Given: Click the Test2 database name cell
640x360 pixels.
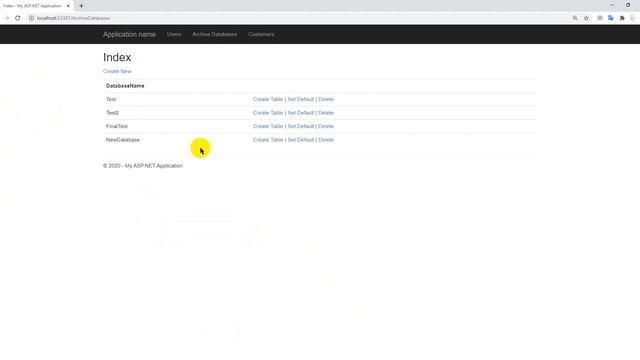Looking at the screenshot, I should pos(113,113).
